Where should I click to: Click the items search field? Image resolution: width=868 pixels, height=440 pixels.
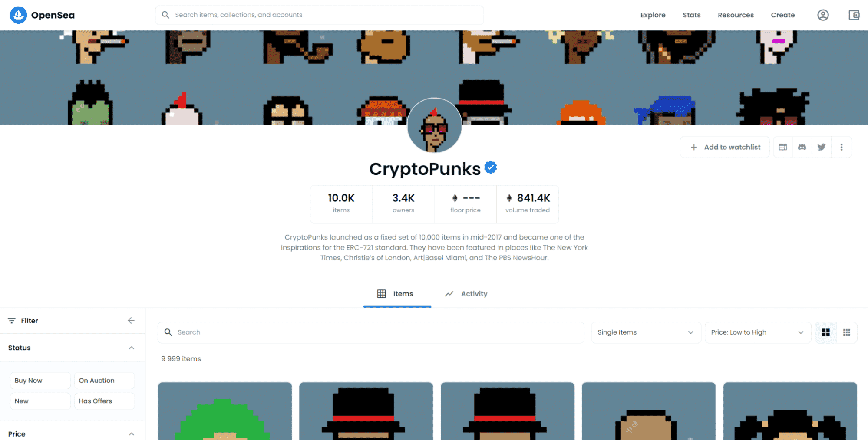point(371,332)
